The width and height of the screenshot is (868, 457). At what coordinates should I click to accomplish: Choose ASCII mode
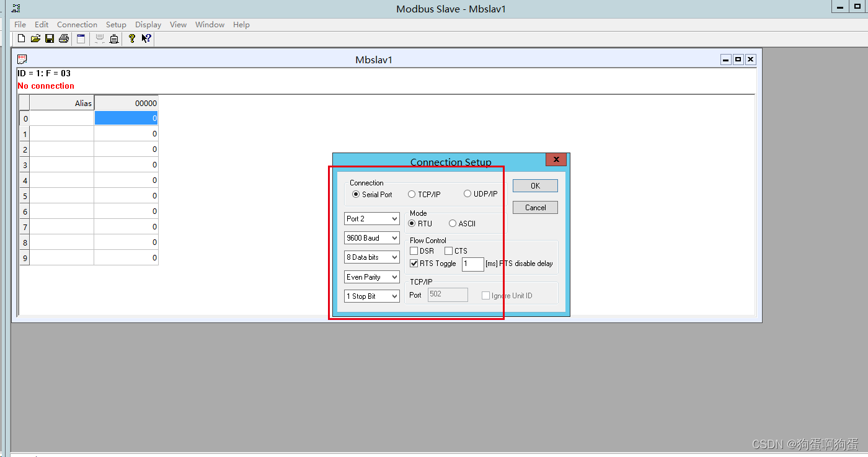point(453,223)
